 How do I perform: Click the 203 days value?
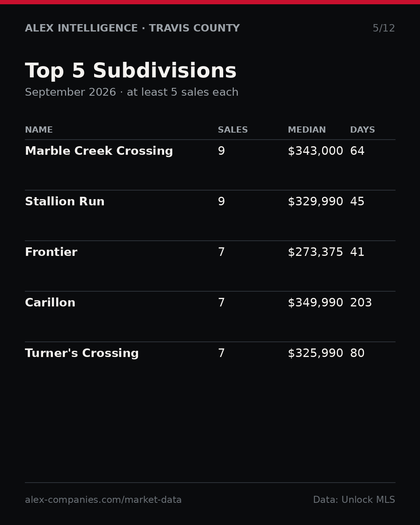coord(361,303)
